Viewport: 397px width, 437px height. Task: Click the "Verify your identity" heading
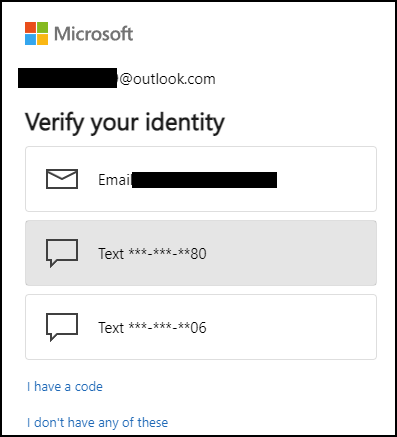pyautogui.click(x=125, y=123)
